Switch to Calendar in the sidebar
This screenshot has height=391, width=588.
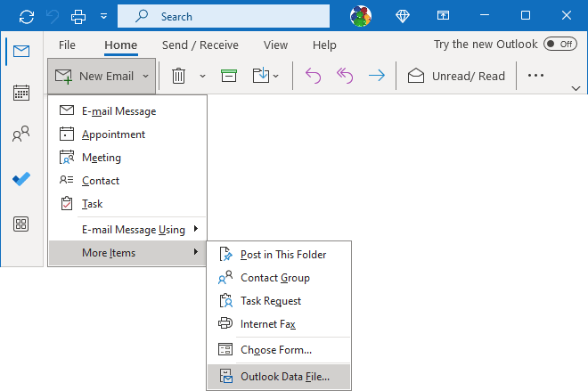pyautogui.click(x=21, y=93)
